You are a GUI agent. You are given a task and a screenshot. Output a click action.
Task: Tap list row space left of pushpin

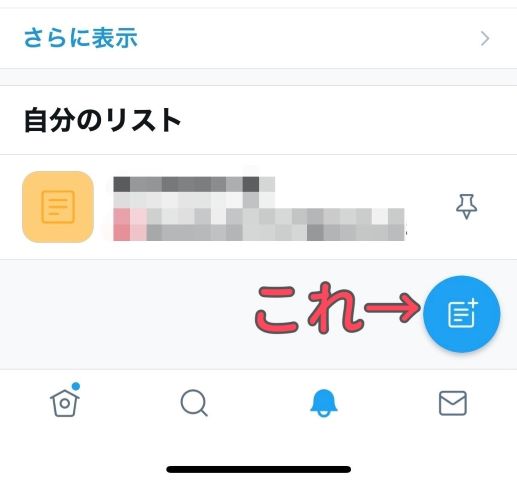pos(430,207)
